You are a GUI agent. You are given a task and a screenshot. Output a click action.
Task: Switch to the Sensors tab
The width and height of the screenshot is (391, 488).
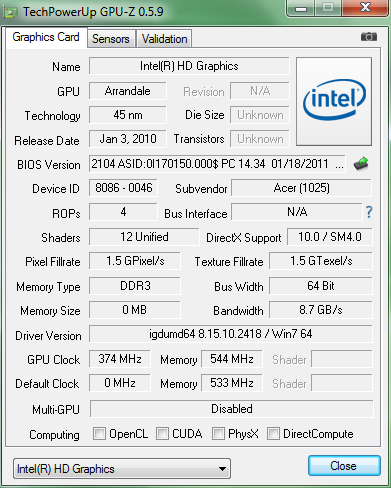tap(111, 39)
